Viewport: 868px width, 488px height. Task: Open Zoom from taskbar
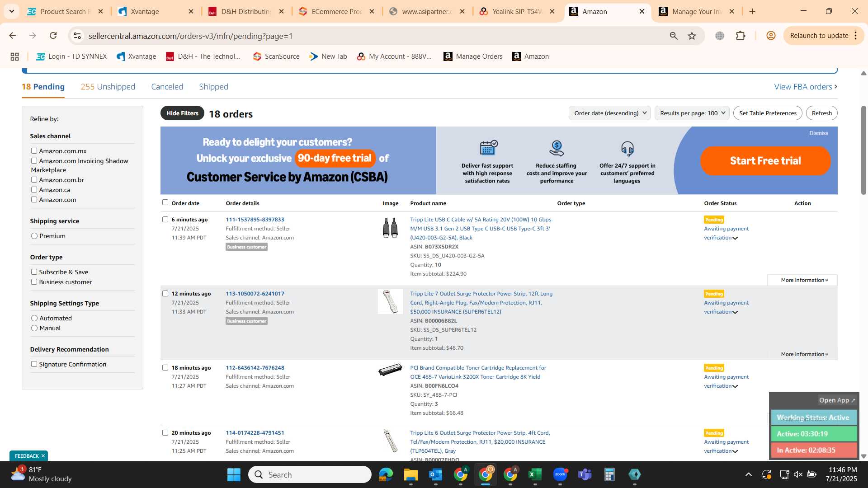pos(560,474)
